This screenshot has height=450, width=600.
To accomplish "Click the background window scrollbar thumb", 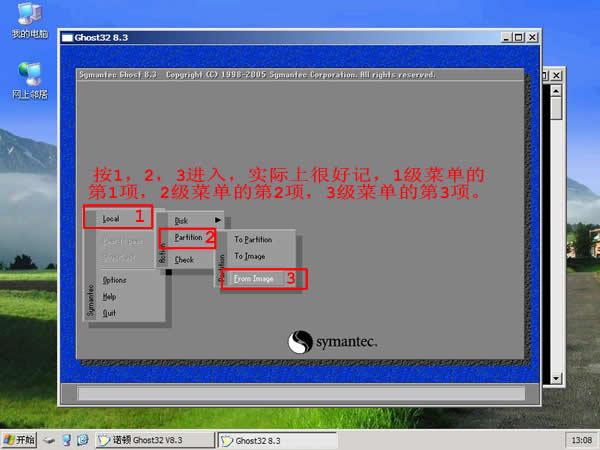I will pyautogui.click(x=556, y=108).
